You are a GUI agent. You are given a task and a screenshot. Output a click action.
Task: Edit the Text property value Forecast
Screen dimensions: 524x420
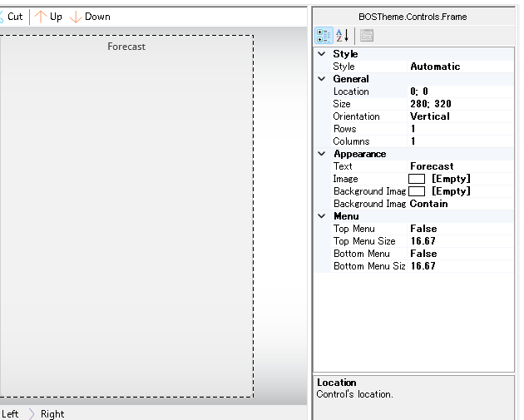point(460,166)
